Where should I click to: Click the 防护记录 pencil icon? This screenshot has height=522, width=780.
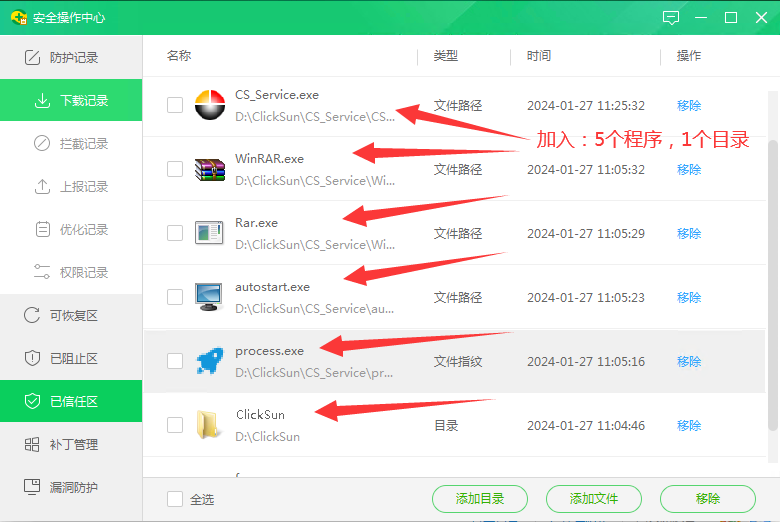tap(32, 58)
